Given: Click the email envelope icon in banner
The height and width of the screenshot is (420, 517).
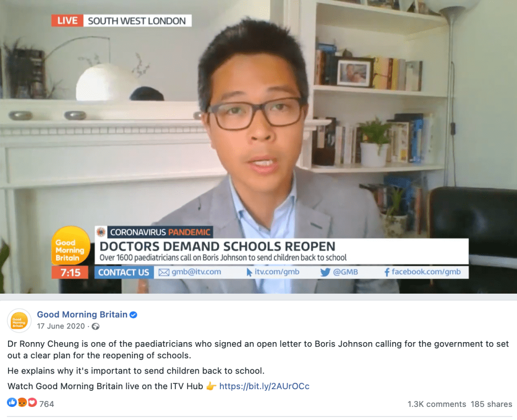Looking at the screenshot, I should 164,272.
